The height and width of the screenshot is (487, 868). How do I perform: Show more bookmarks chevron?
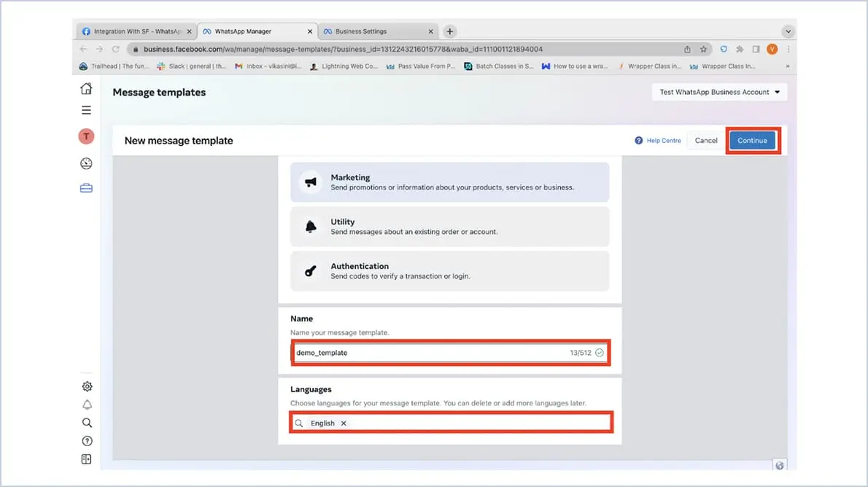click(x=788, y=66)
